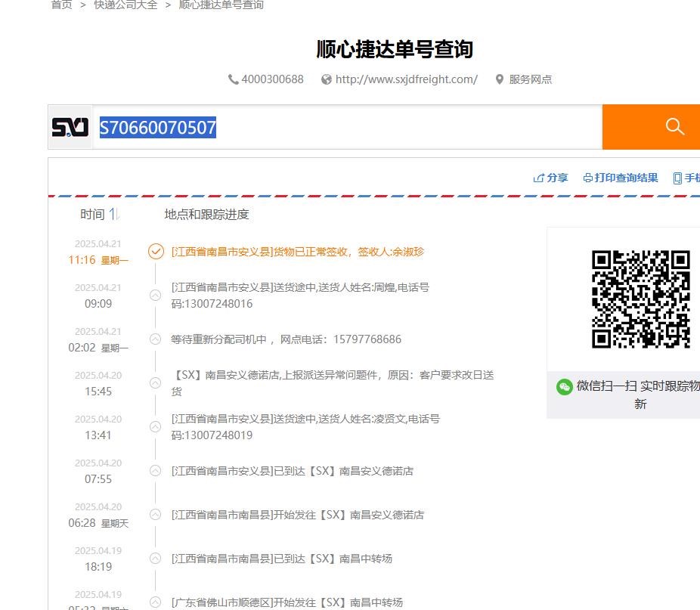Click 安义县已到达 南昌安义德诺店 entry
700x610 pixels.
pos(293,471)
